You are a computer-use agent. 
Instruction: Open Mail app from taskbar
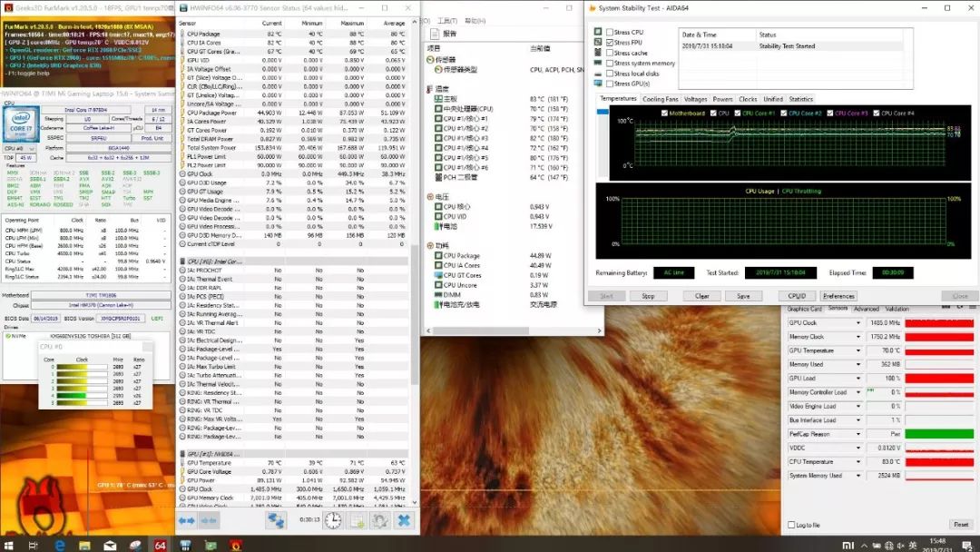tap(110, 545)
